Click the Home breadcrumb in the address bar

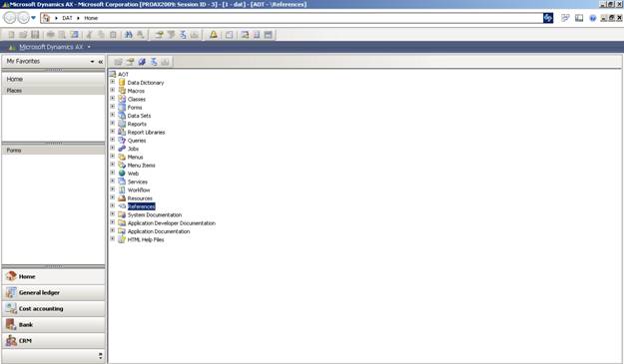[91, 18]
